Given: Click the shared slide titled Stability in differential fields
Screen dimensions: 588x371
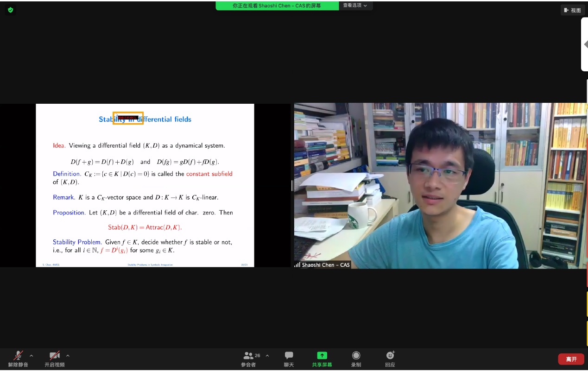Looking at the screenshot, I should click(x=145, y=185).
